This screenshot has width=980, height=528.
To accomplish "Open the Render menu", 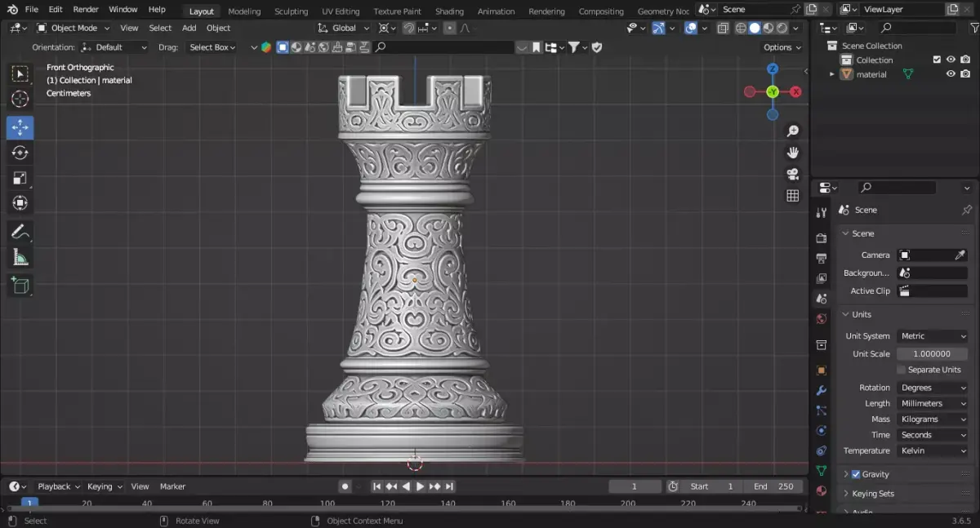I will [86, 10].
